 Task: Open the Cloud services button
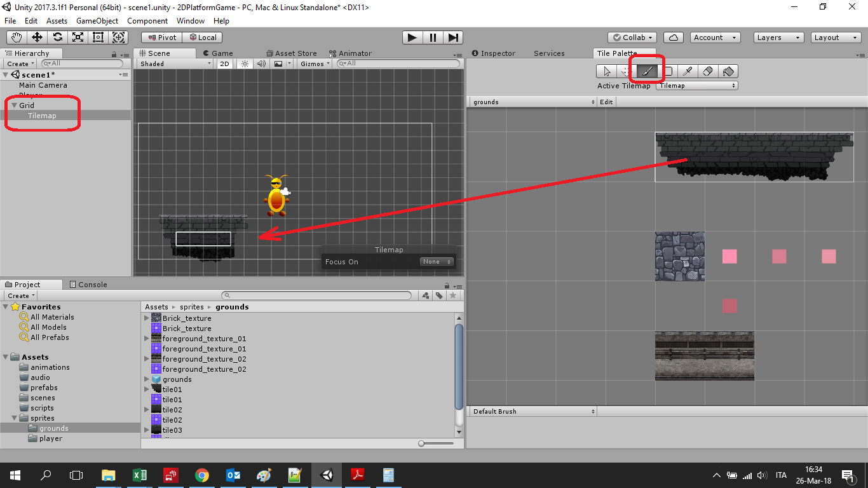[x=674, y=37]
